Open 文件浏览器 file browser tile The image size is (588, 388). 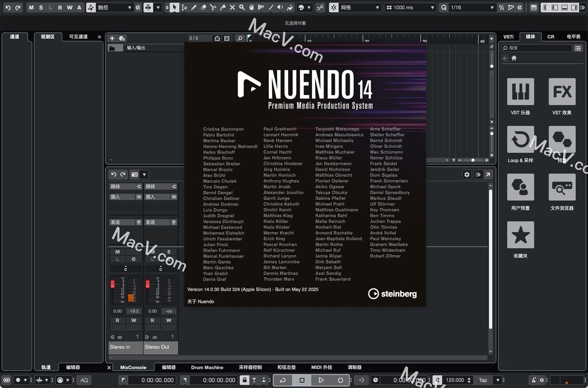click(x=562, y=187)
